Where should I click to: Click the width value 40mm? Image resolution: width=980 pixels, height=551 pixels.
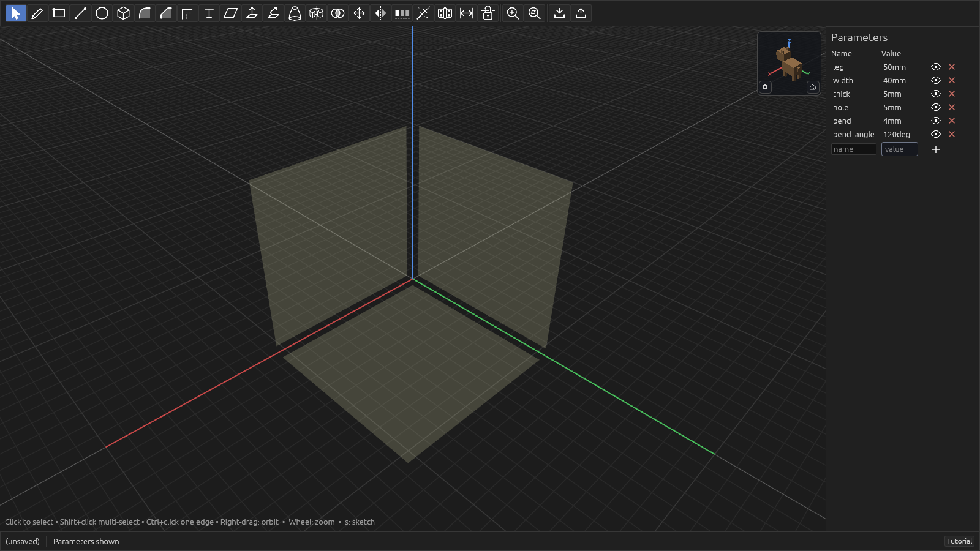point(894,81)
